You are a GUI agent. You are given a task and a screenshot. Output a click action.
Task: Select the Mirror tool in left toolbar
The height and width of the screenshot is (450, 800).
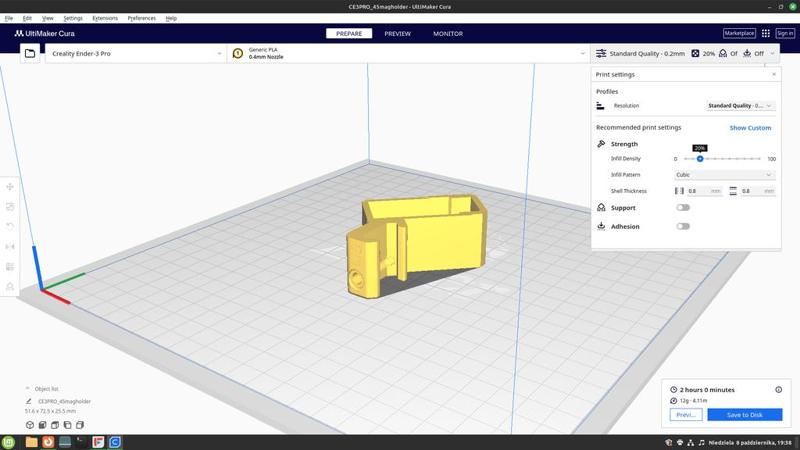tap(10, 246)
